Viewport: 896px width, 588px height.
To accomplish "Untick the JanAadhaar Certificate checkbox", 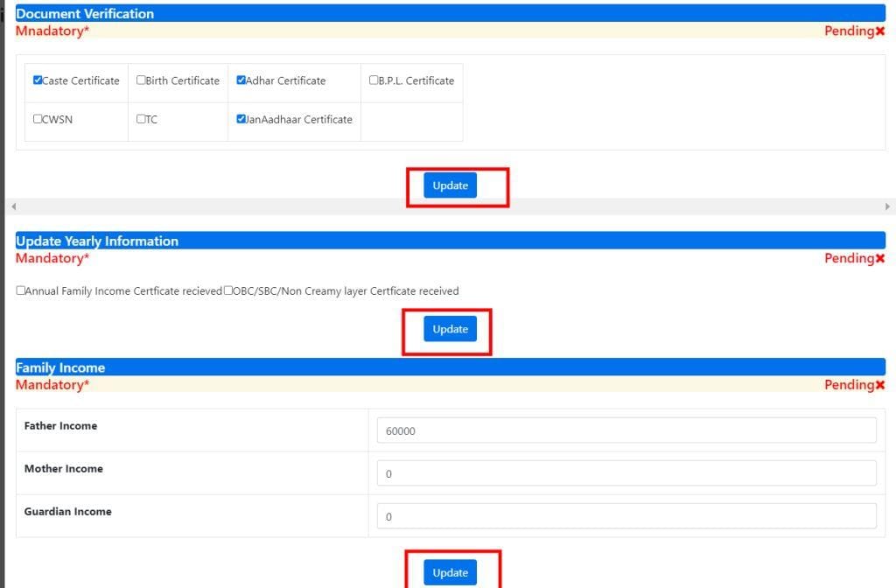I will (x=241, y=119).
